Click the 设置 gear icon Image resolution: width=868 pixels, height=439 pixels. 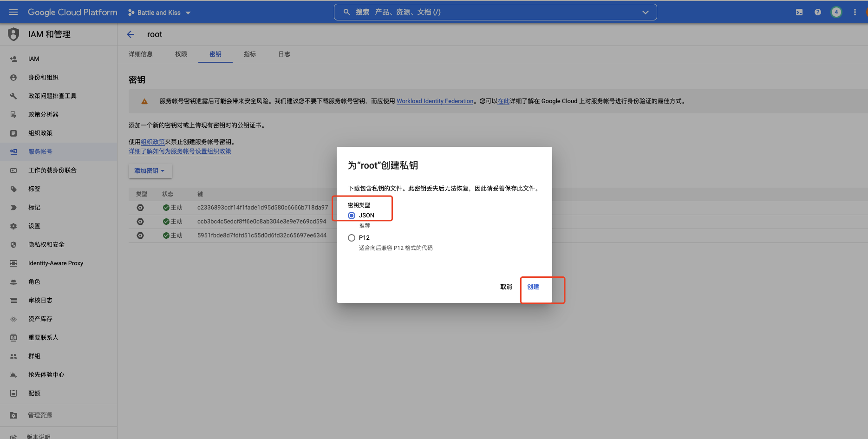[13, 226]
